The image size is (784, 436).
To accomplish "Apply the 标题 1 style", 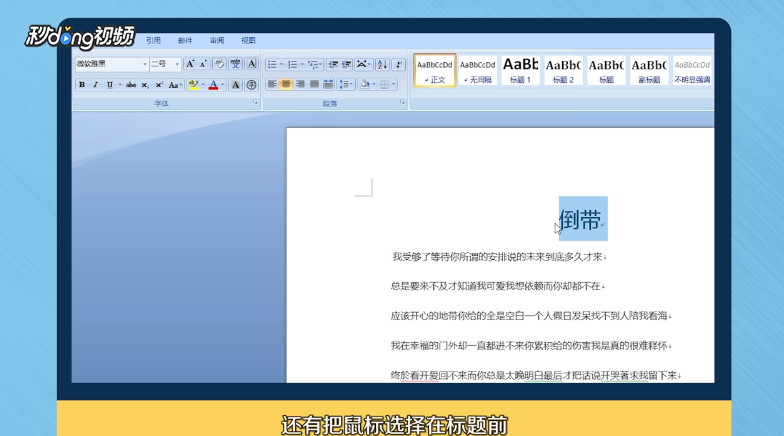I will click(x=520, y=70).
